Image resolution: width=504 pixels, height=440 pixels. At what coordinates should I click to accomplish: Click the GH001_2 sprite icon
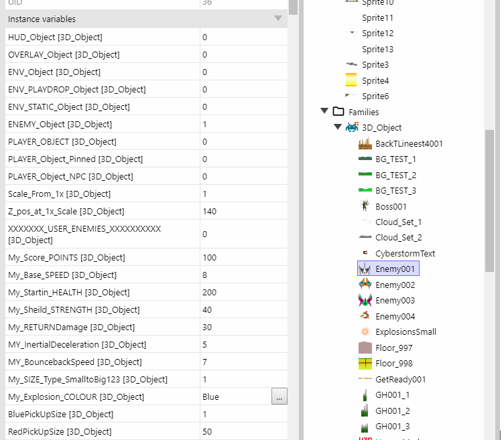[x=365, y=411]
